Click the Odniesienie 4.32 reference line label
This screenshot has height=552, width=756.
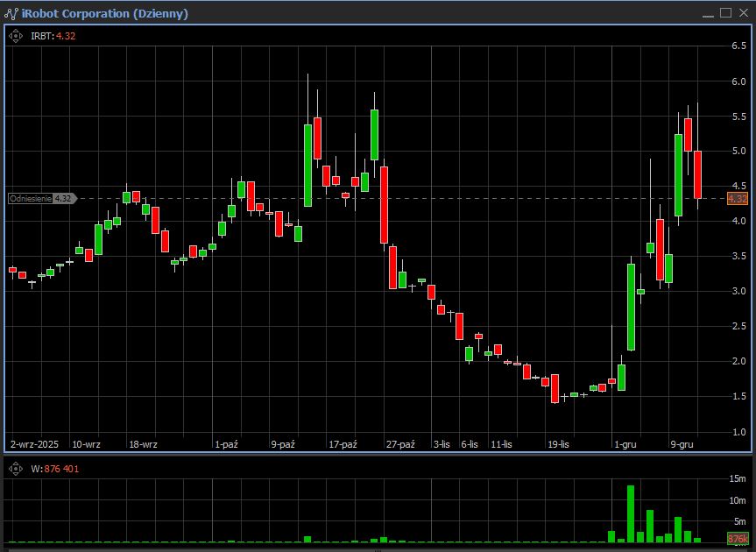coord(40,199)
